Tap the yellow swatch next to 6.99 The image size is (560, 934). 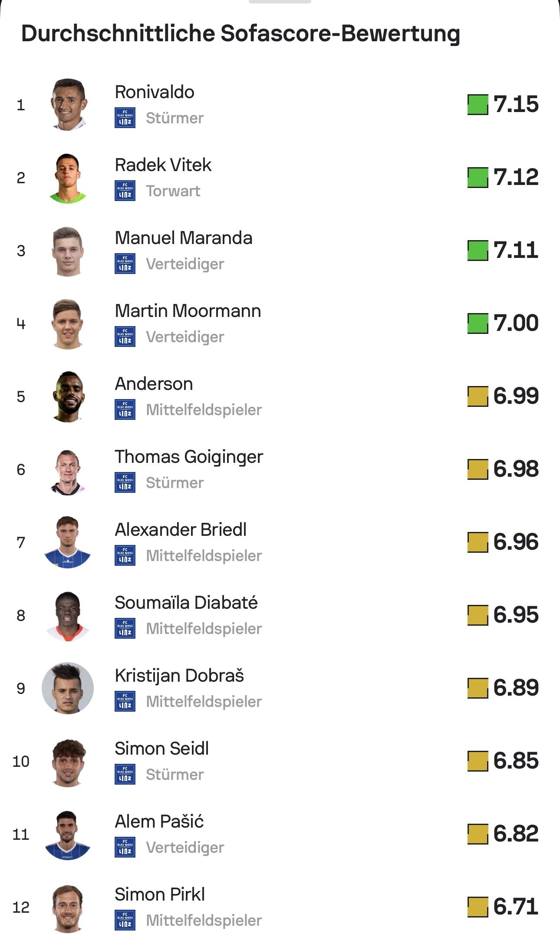coord(478,396)
